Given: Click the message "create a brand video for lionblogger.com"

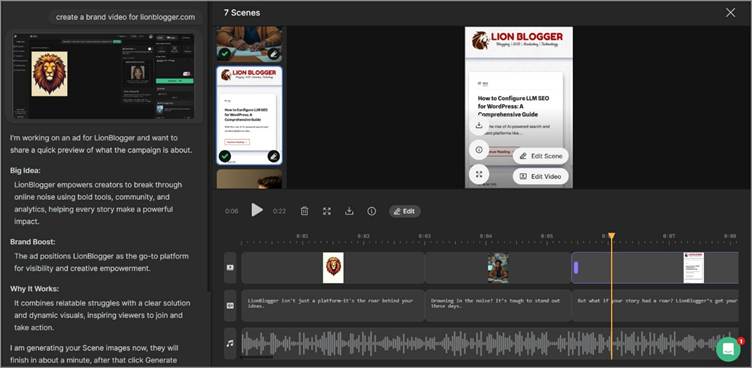Looking at the screenshot, I should pos(125,17).
